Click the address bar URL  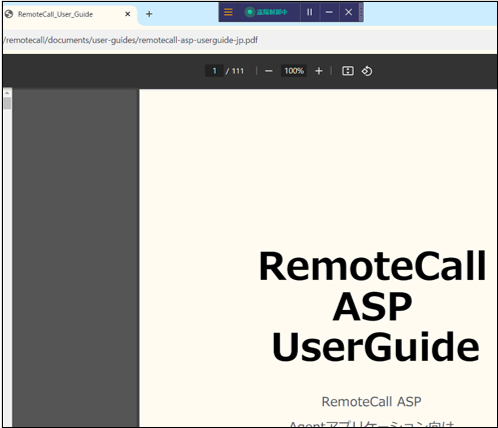(x=131, y=40)
